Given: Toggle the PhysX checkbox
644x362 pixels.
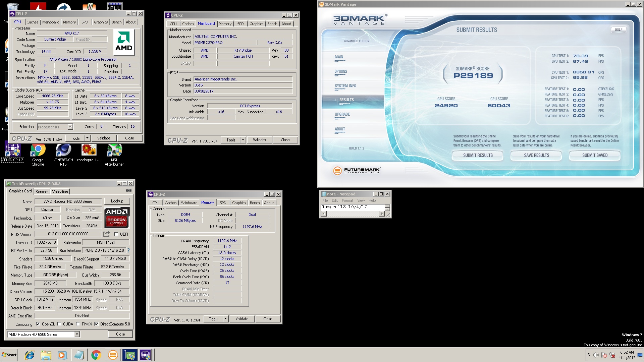Looking at the screenshot, I should pos(78,324).
